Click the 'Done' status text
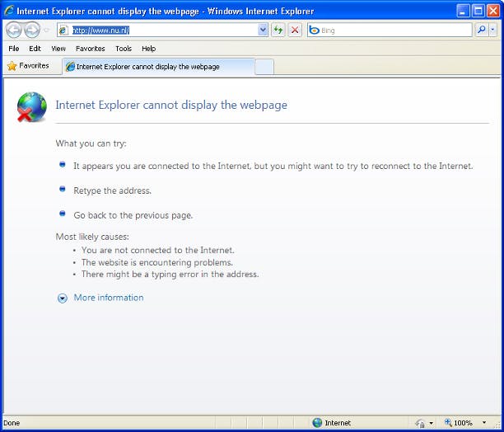This screenshot has width=504, height=432. pyautogui.click(x=12, y=423)
